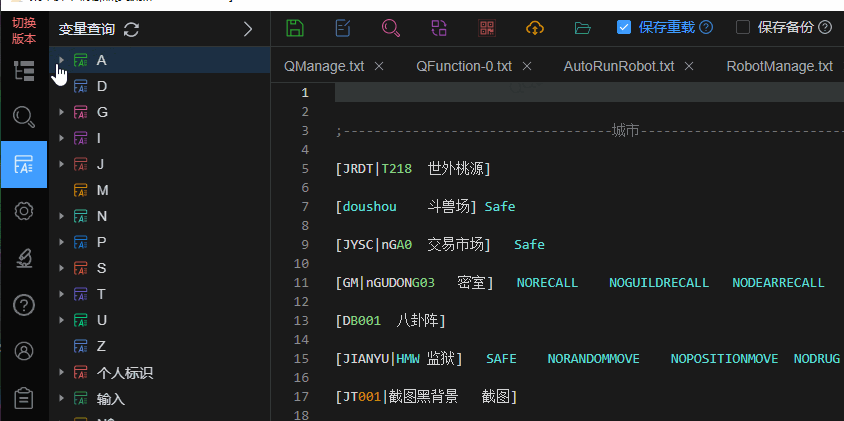Collapse the 变量查询 panel with chevron

point(248,29)
